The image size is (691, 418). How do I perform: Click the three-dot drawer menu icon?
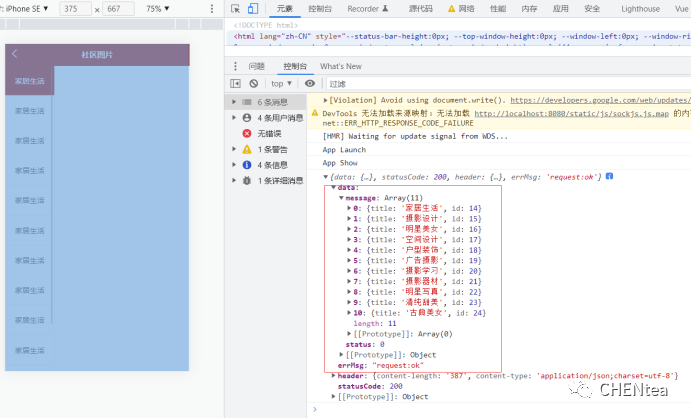235,66
